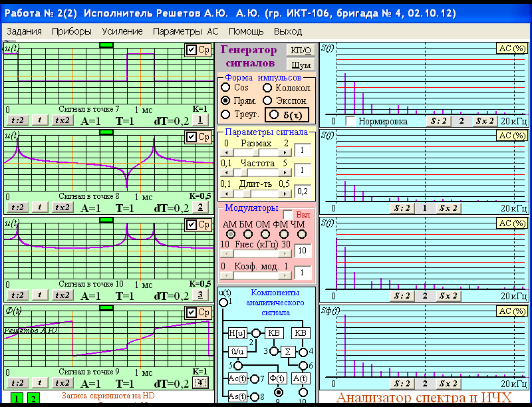Image resolution: width=532 pixels, height=407 pixels.
Task: Select the Экспон. pulse shape
Action: click(x=267, y=100)
